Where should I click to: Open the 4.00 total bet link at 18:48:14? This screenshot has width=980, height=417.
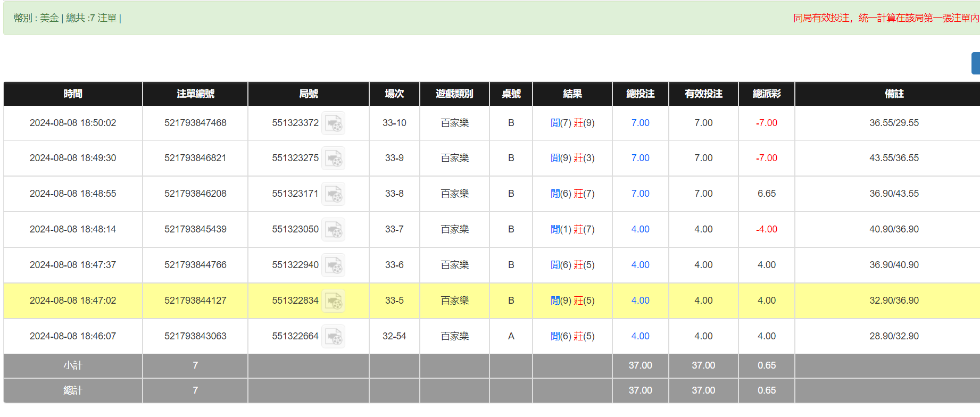[640, 229]
